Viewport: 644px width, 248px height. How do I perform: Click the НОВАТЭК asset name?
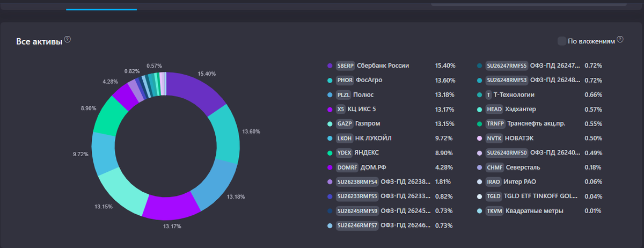(519, 138)
